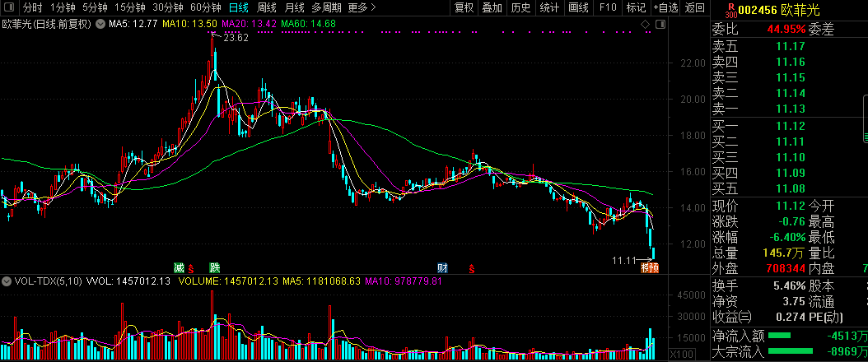
Task: Switch to the 周线 weekly chart tab
Action: 267,8
